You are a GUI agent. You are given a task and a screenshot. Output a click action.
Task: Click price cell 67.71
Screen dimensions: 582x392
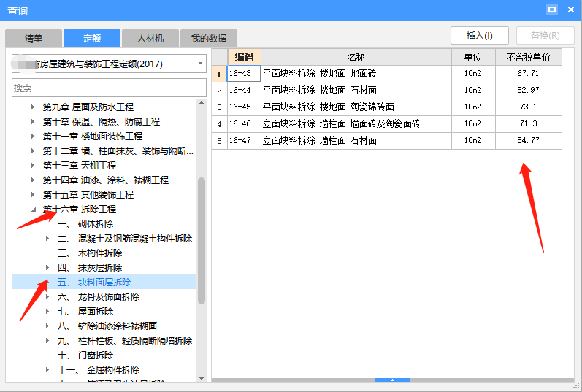coord(529,74)
